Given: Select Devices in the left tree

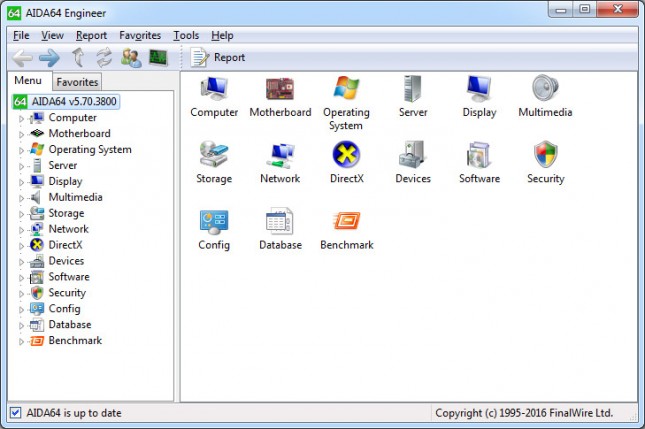Looking at the screenshot, I should [66, 261].
